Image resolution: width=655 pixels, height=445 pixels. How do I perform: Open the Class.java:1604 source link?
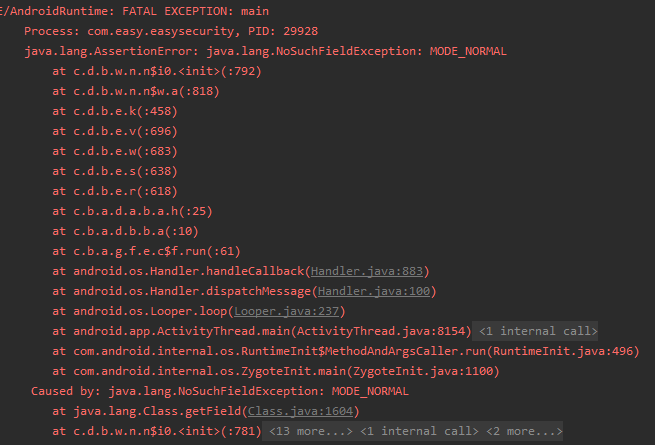(300, 411)
